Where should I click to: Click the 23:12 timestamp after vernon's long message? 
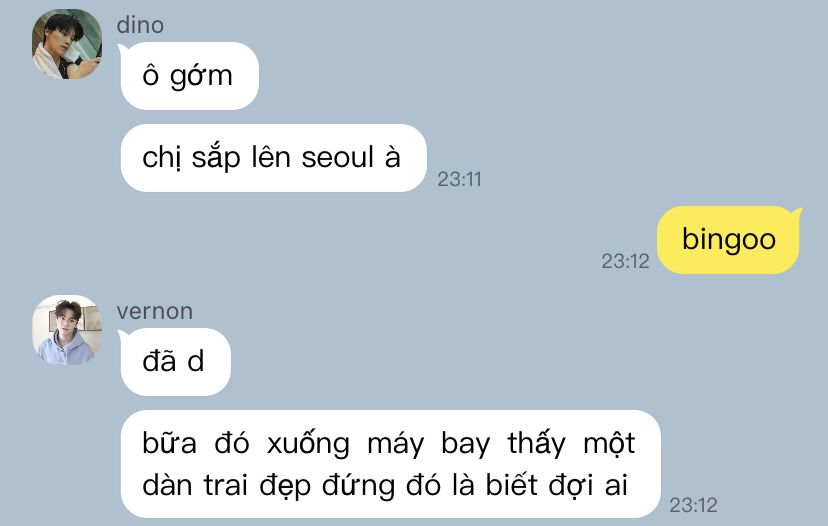[x=693, y=505]
